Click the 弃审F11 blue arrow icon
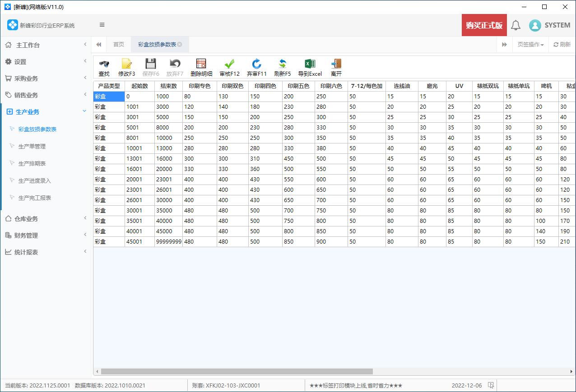Image resolution: width=576 pixels, height=392 pixels. pyautogui.click(x=256, y=64)
